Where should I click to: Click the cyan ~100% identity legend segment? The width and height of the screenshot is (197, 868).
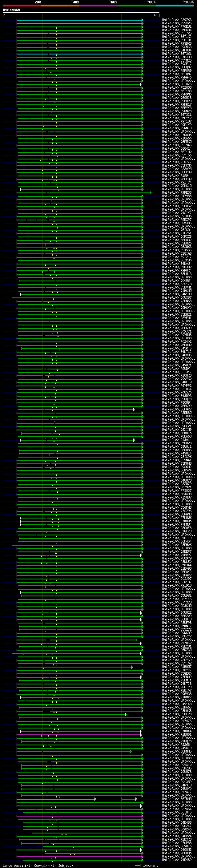tap(175, 6)
